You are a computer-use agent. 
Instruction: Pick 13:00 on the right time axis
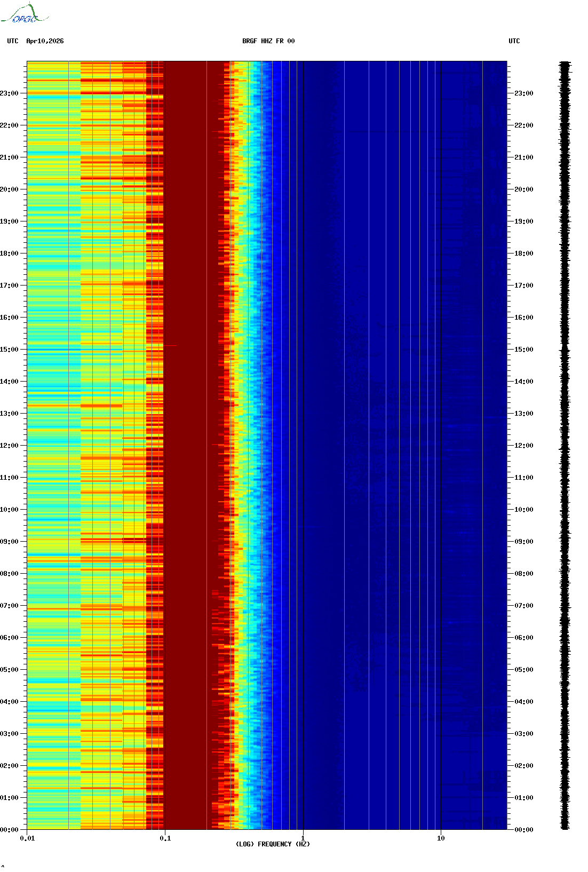coord(524,414)
